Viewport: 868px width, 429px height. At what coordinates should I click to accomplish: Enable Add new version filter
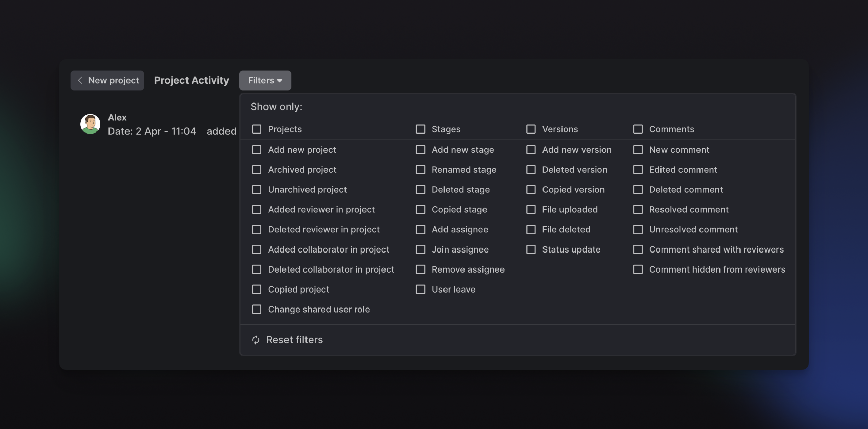tap(531, 150)
